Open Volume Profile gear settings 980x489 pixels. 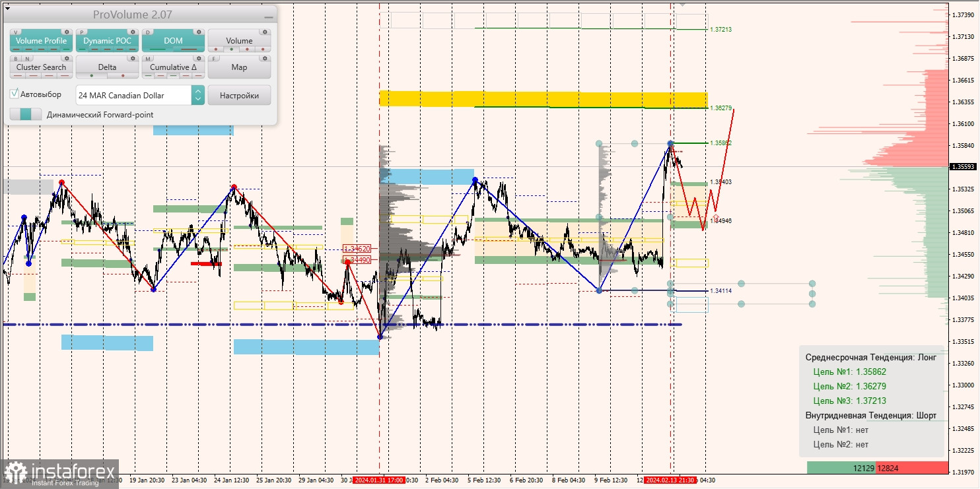click(x=66, y=32)
